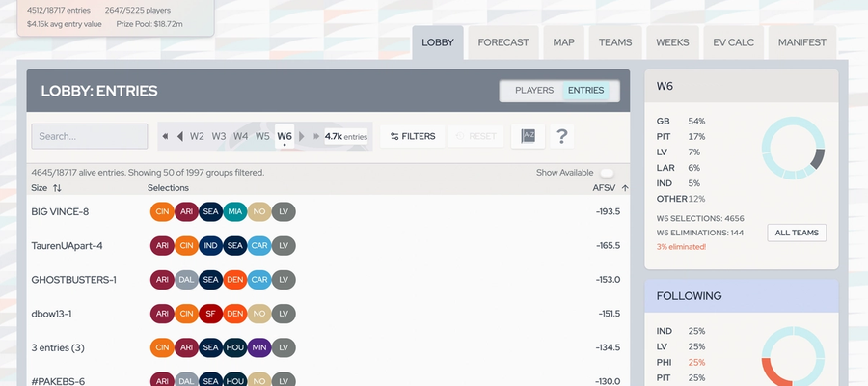
Task: Click the 3% eliminated! text
Action: 682,247
